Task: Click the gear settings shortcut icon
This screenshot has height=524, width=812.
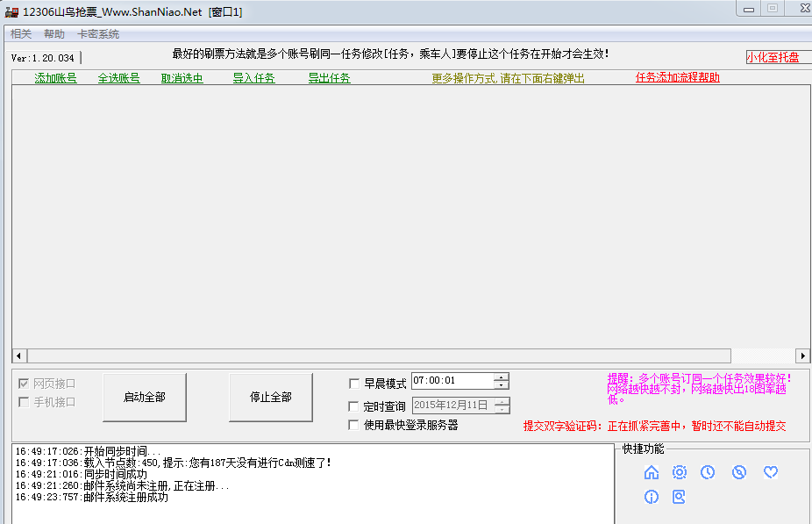Action: [679, 472]
